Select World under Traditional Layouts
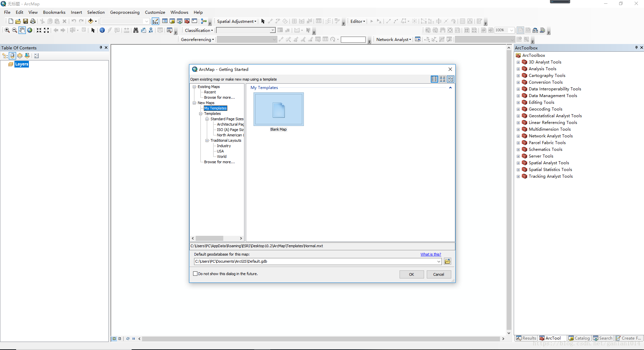644x350 pixels. 222,157
